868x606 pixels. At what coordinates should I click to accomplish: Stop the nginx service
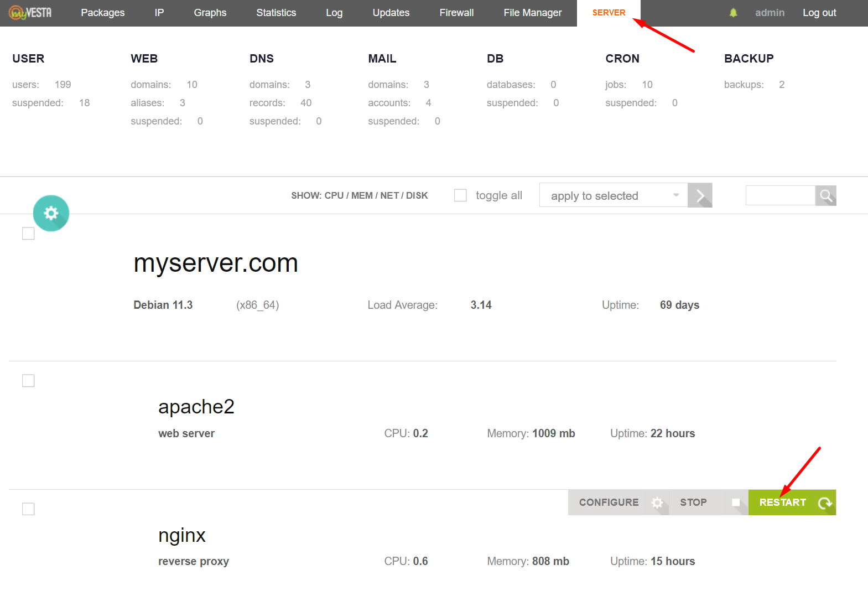[709, 503]
